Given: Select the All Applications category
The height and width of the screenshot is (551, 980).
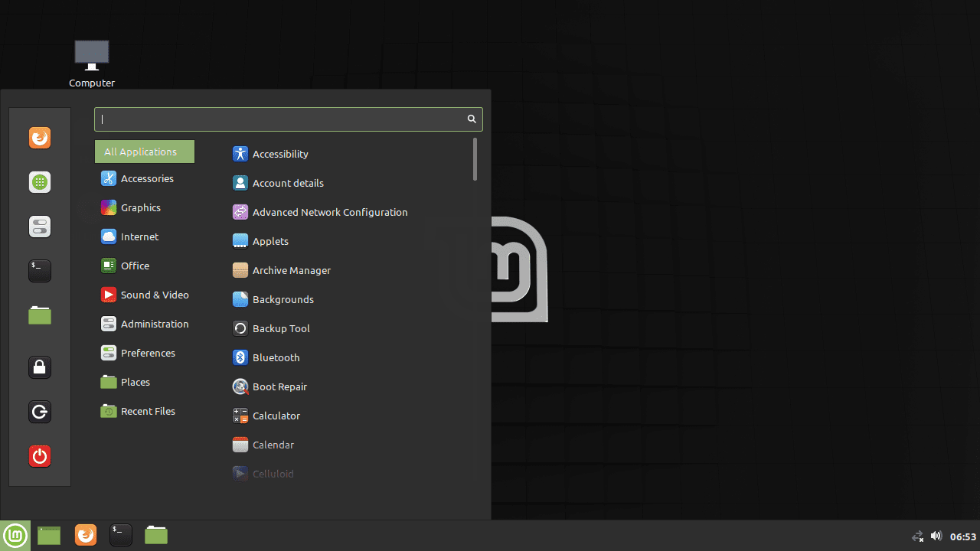Looking at the screenshot, I should coord(145,152).
